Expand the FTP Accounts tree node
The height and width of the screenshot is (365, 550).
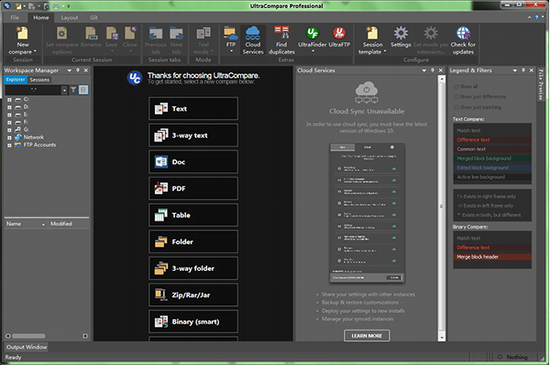(9, 145)
